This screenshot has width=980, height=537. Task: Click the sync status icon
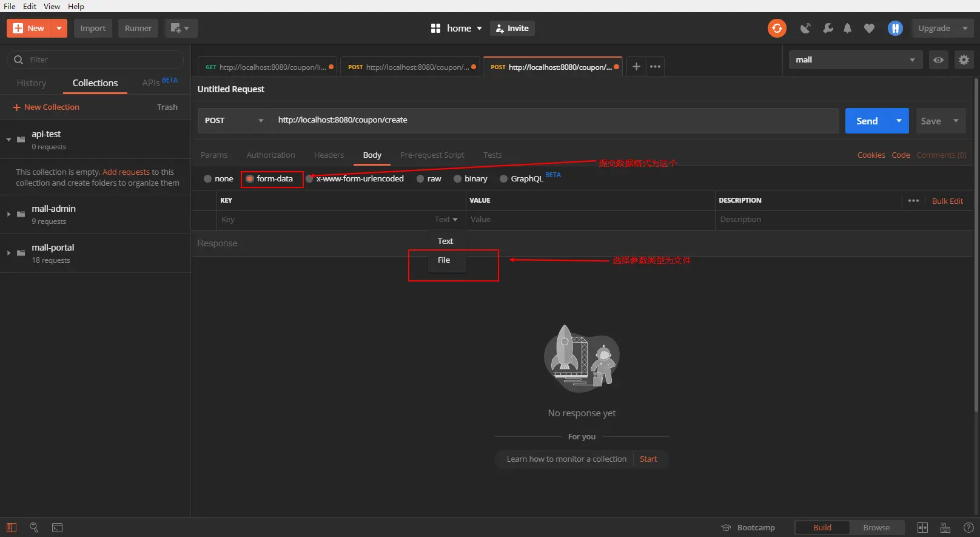point(777,28)
